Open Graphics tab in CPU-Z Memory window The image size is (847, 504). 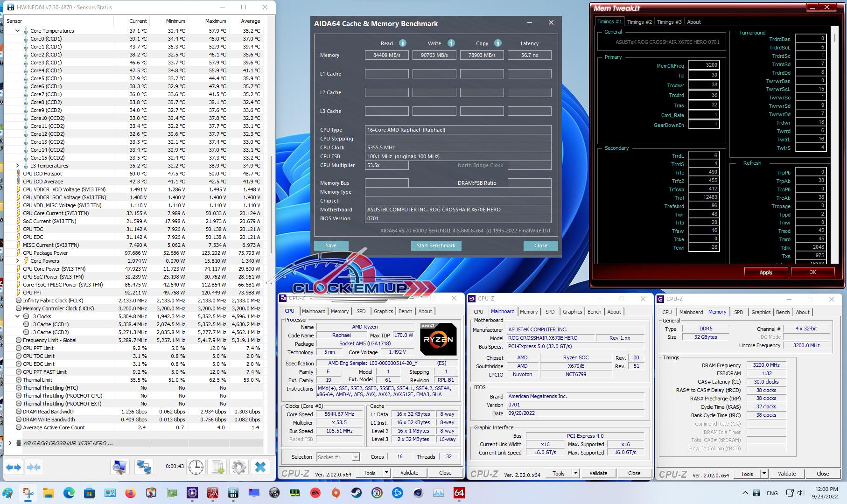pos(761,312)
